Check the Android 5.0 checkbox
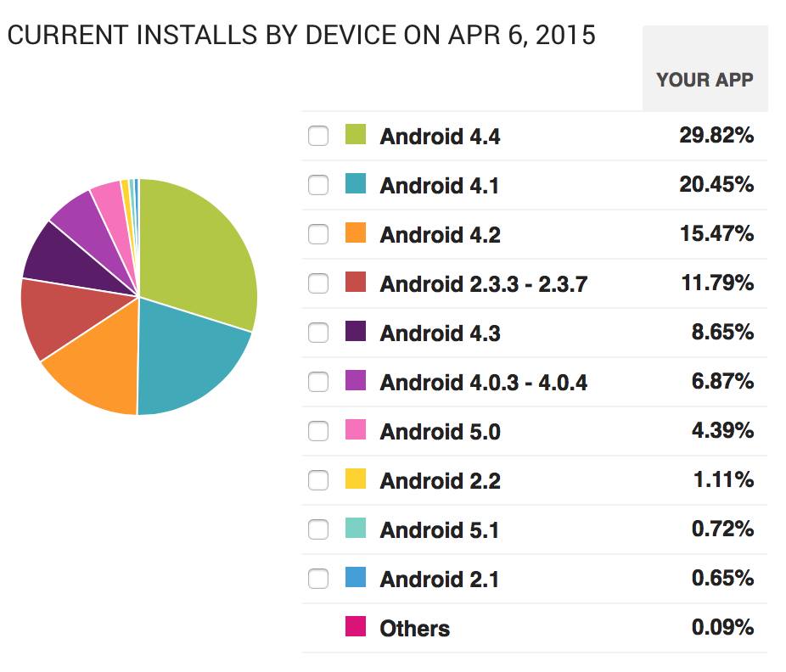 pos(318,431)
